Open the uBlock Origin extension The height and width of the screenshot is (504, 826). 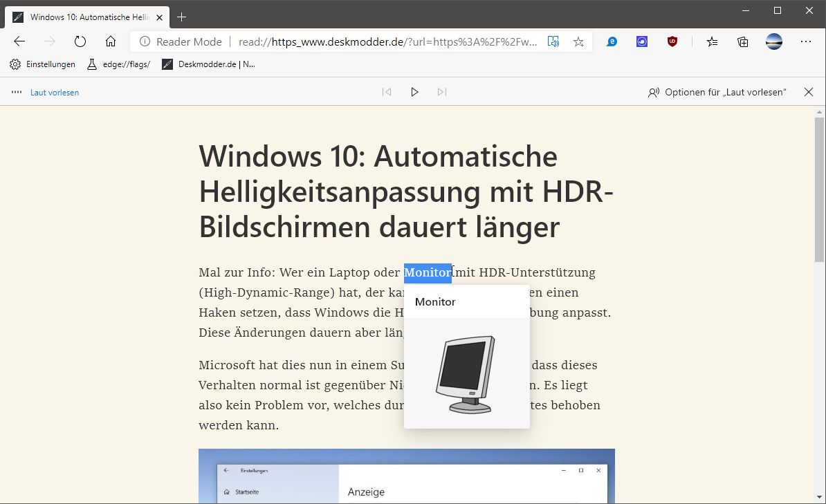click(672, 41)
